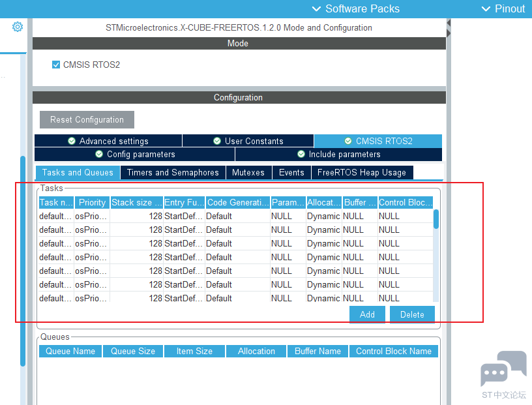
Task: Click the Item Size column header
Action: point(194,351)
